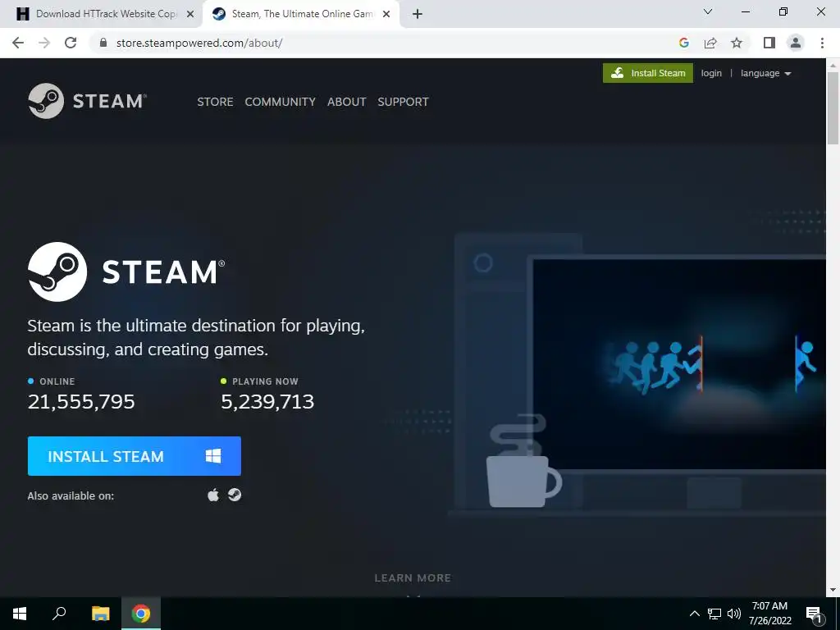
Task: Click the Google icon in the address bar
Action: (683, 43)
